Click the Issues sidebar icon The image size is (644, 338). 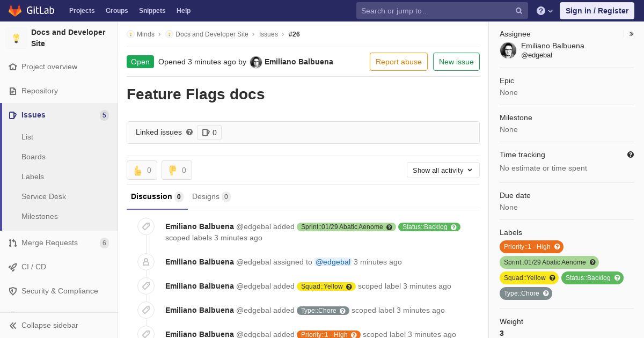click(x=13, y=115)
